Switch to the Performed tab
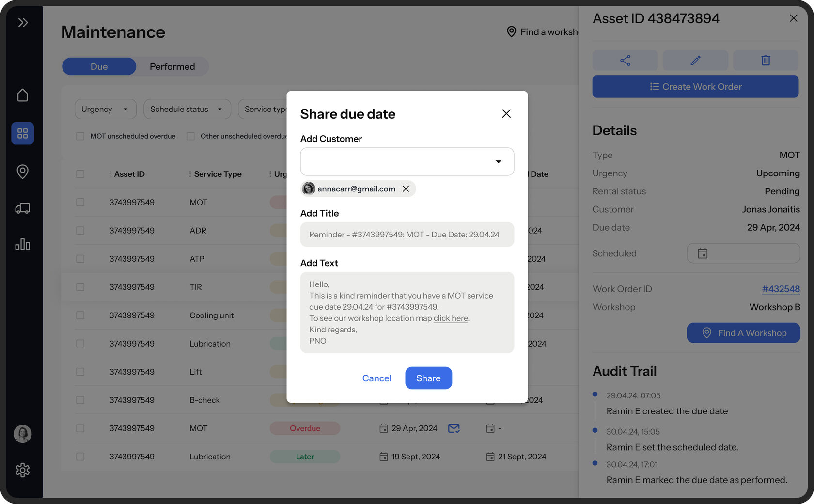 [x=172, y=67]
